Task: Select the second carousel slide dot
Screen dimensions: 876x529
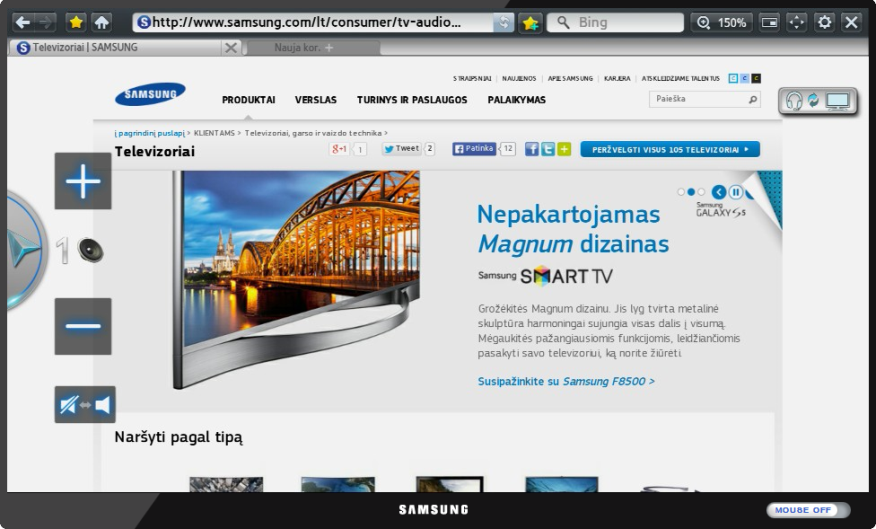Action: click(x=691, y=192)
